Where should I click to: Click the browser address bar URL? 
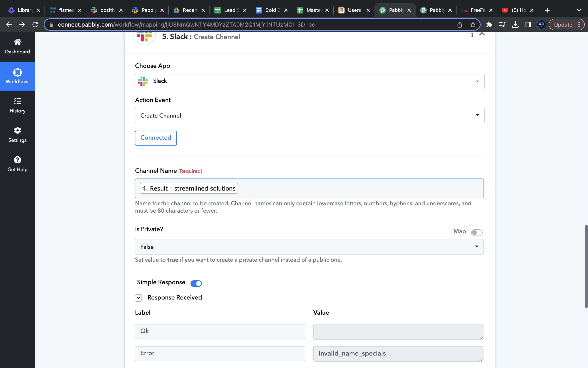186,25
